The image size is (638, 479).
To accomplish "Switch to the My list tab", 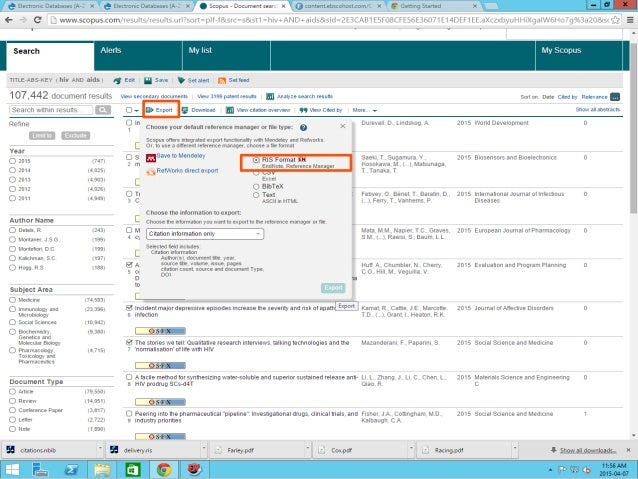I will click(226, 55).
